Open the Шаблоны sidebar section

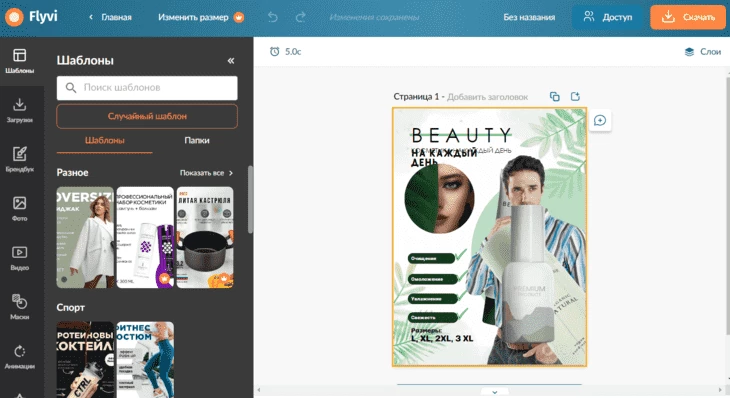pos(20,61)
